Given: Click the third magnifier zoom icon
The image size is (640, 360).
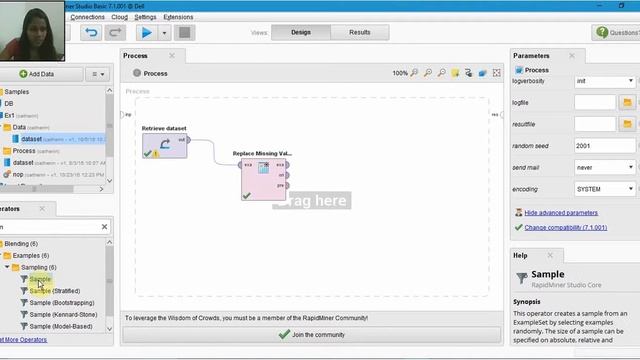Looking at the screenshot, I should pos(442,73).
